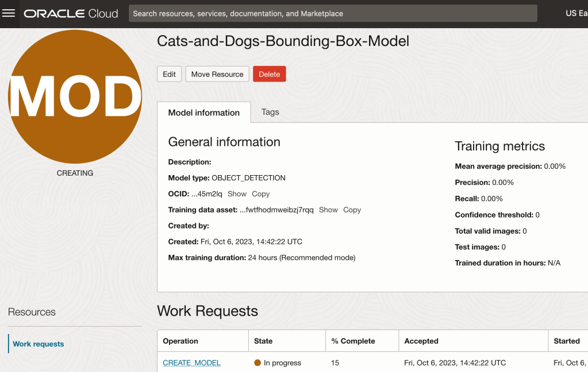Copy the Training data asset ID
Image resolution: width=588 pixels, height=372 pixels.
coord(352,210)
